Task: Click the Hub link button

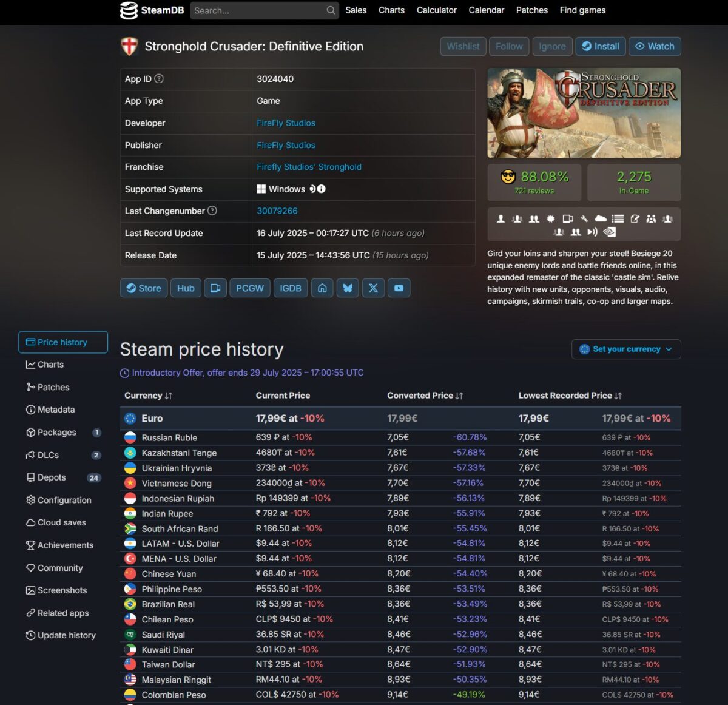Action: coord(186,288)
